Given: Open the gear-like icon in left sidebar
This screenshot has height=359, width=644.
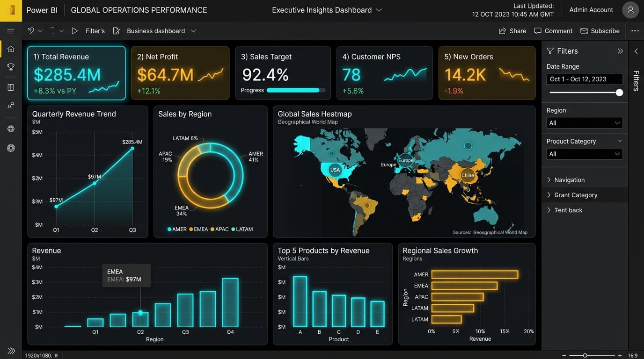Looking at the screenshot, I should click(x=11, y=148).
